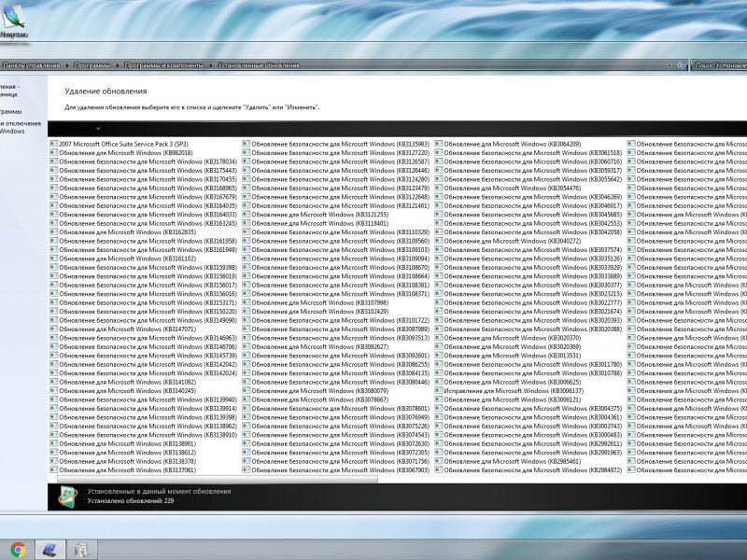The height and width of the screenshot is (560, 747).
Task: Open Google Chrome from the taskbar
Action: pyautogui.click(x=18, y=550)
